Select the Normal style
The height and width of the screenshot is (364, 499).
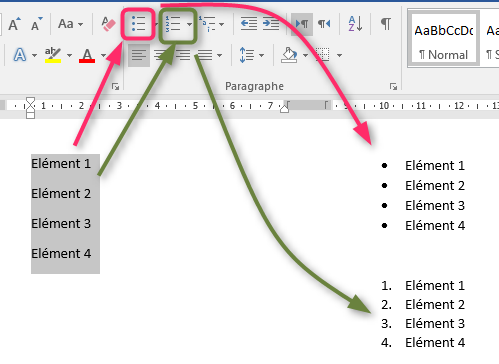444,40
